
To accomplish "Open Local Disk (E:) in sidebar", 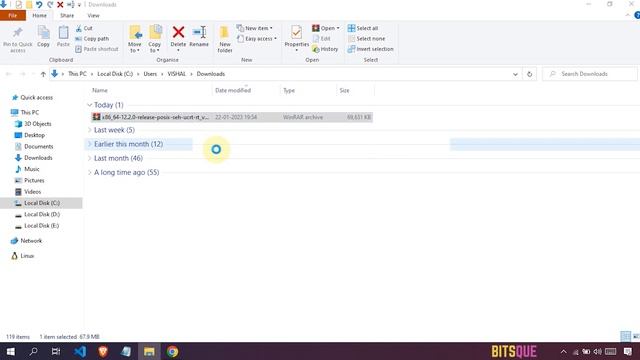I will click(37, 226).
